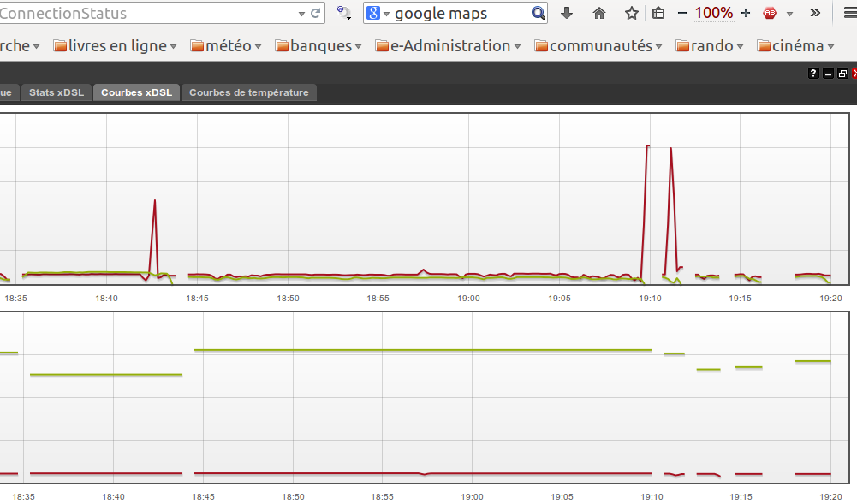
Task: Click the search magnifier icon
Action: coord(538,13)
